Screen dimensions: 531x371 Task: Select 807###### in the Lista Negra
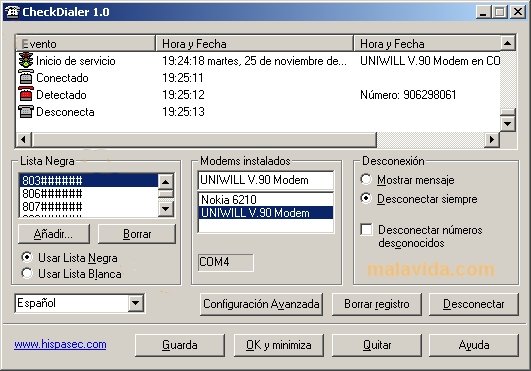pos(89,206)
